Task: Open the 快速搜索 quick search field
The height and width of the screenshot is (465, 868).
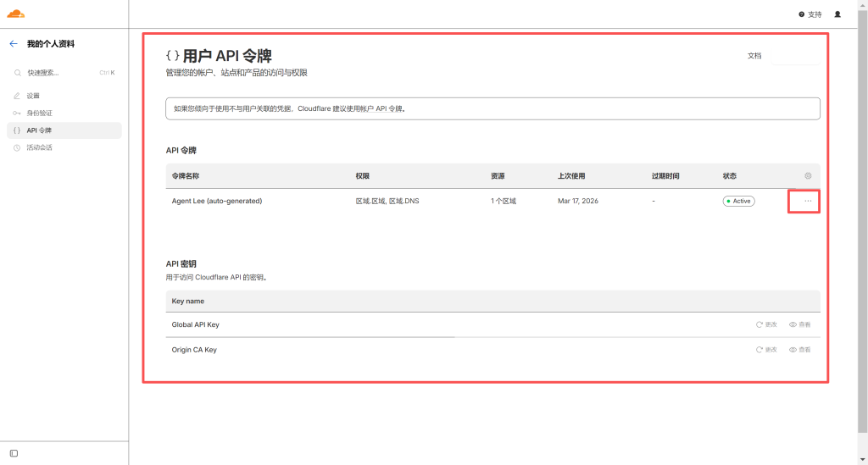Action: click(x=64, y=73)
